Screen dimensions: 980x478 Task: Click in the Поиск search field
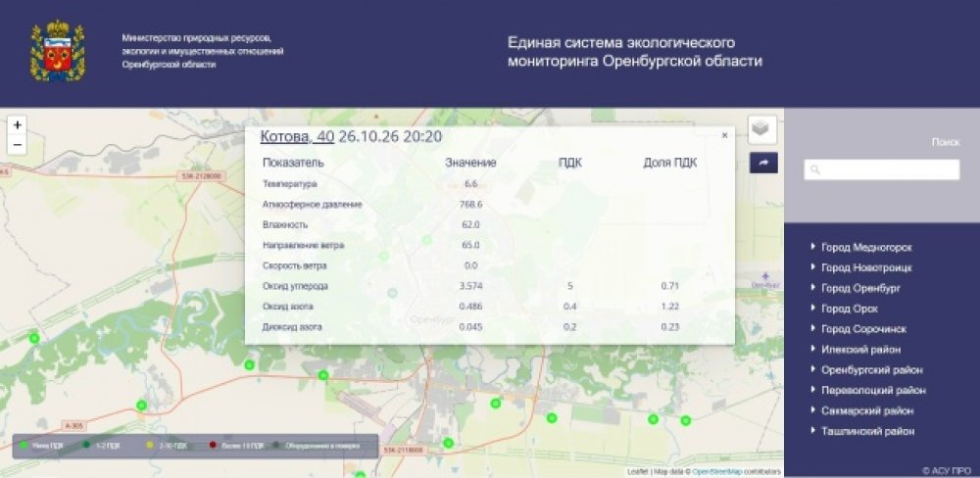881,169
